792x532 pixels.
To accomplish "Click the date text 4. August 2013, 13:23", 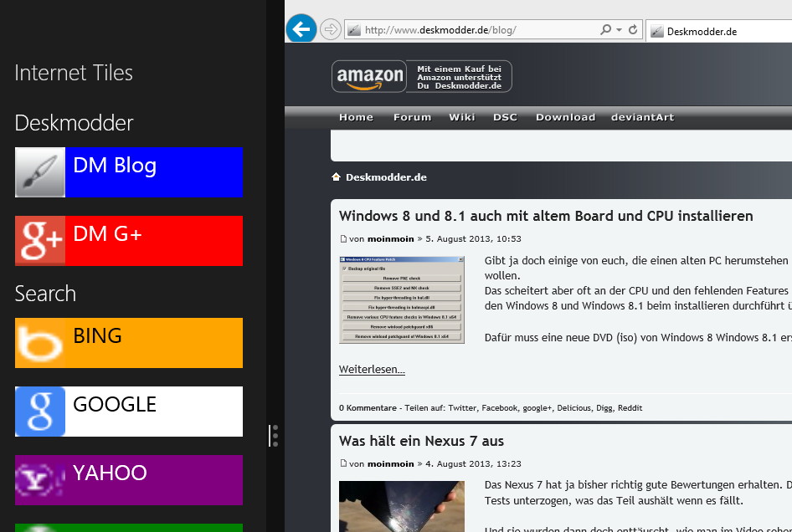I will 473,464.
